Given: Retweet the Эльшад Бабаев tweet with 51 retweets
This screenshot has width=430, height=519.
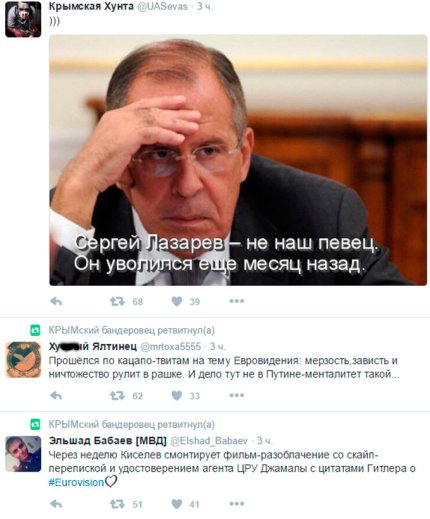Looking at the screenshot, I should (117, 504).
